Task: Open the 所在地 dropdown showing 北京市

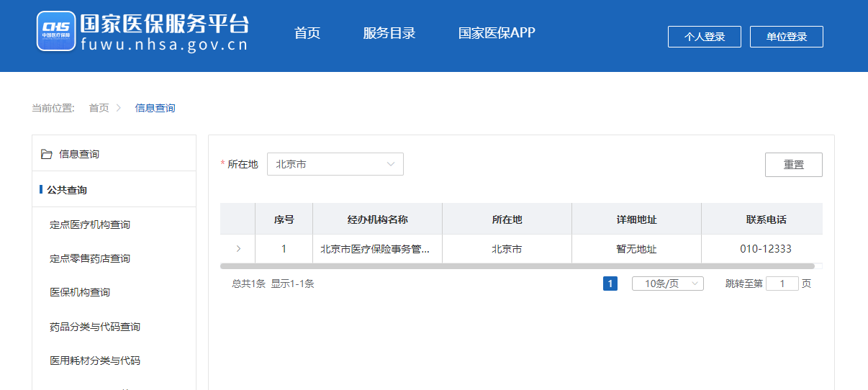Action: (335, 164)
